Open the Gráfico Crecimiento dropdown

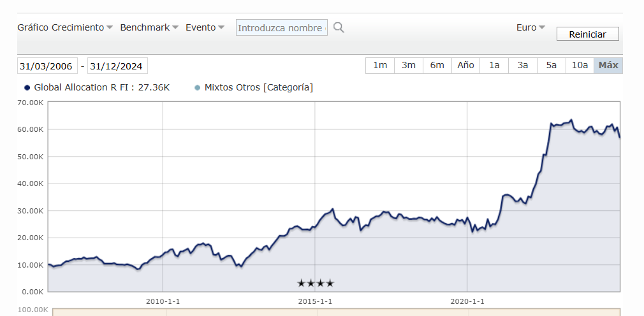(x=65, y=27)
